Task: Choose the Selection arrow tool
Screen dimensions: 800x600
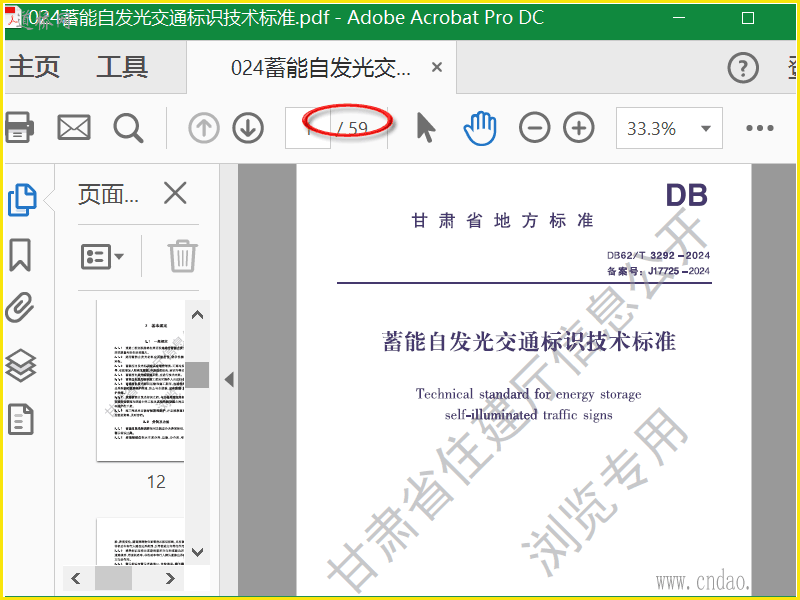Action: pyautogui.click(x=426, y=128)
